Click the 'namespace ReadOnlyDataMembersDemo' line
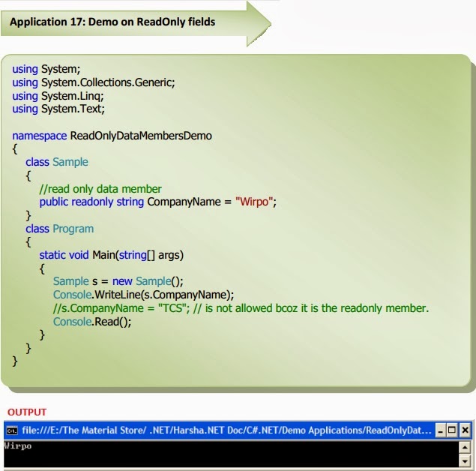The image size is (476, 471). pyautogui.click(x=112, y=136)
